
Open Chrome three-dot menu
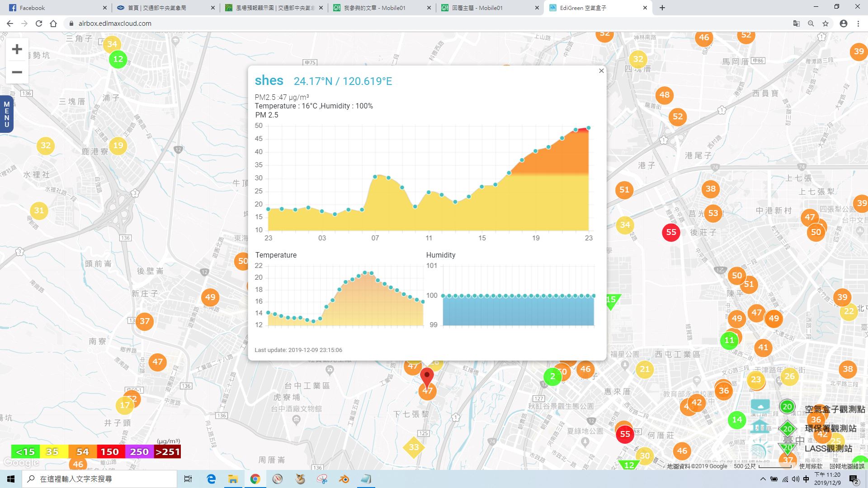click(858, 23)
